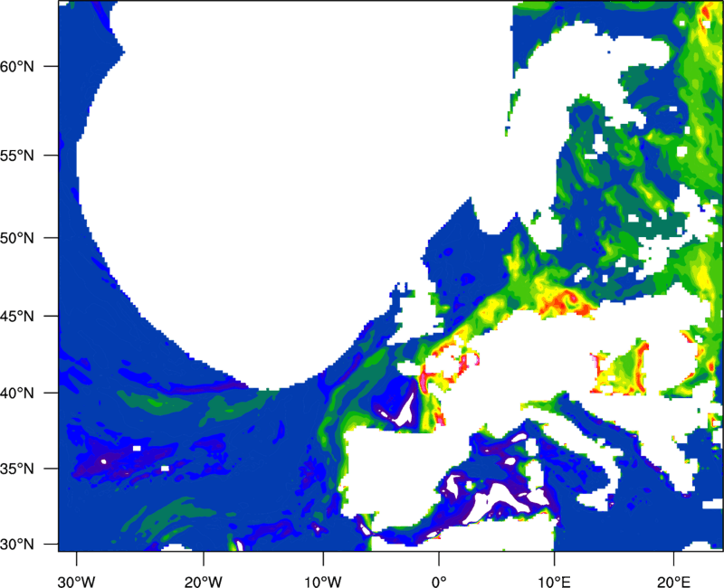The height and width of the screenshot is (588, 724).
Task: Click the 40°N latitude label
Action: click(17, 394)
